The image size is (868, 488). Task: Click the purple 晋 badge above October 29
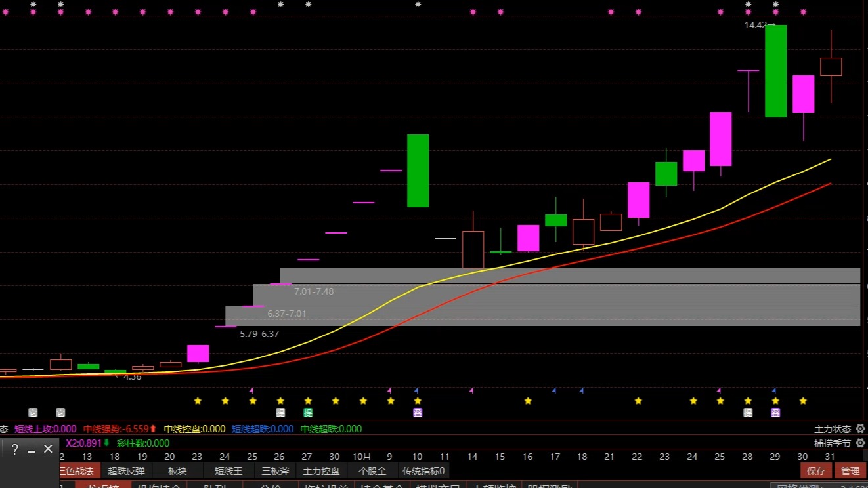775,413
